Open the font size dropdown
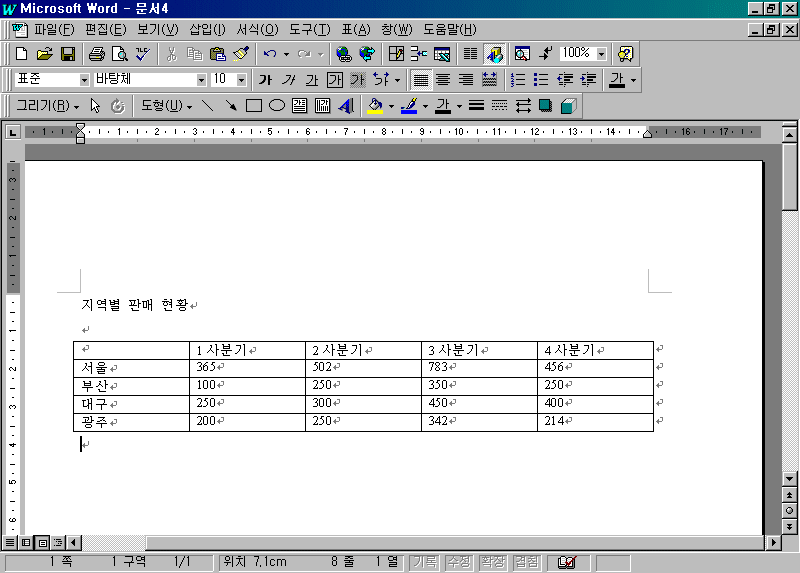The height and width of the screenshot is (573, 800). tap(242, 80)
